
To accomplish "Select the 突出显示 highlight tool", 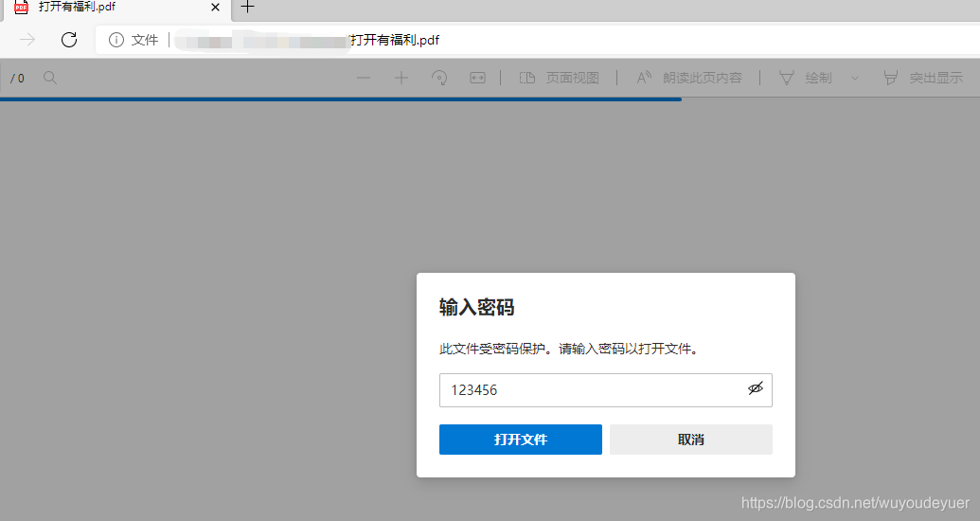I will coord(923,78).
